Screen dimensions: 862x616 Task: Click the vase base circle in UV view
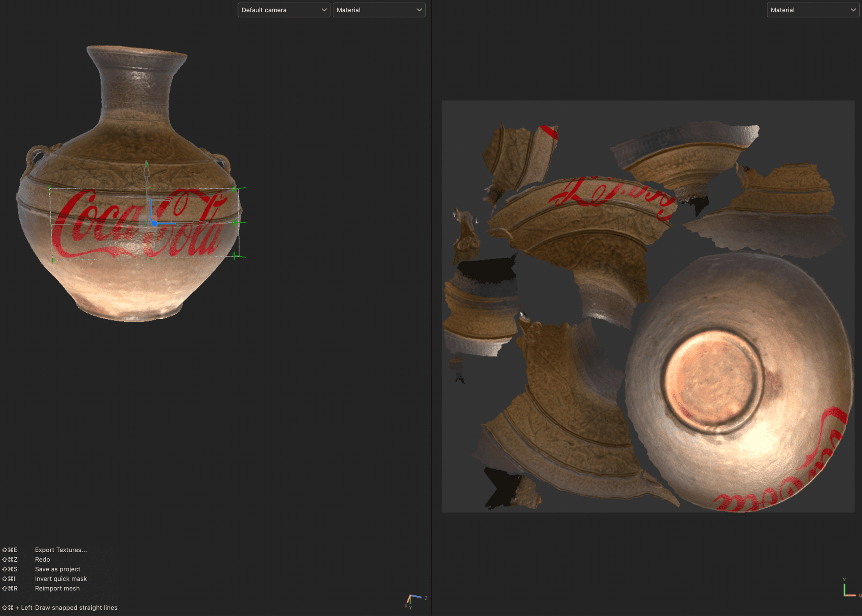coord(712,381)
